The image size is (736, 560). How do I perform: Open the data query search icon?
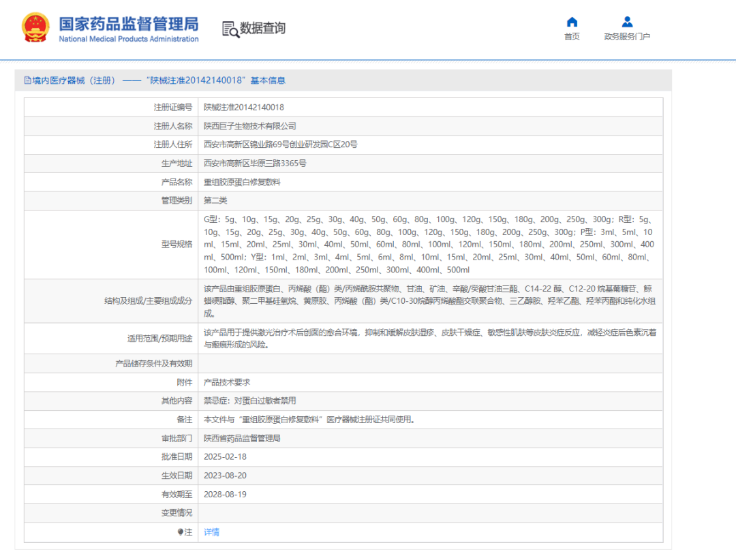[x=230, y=29]
